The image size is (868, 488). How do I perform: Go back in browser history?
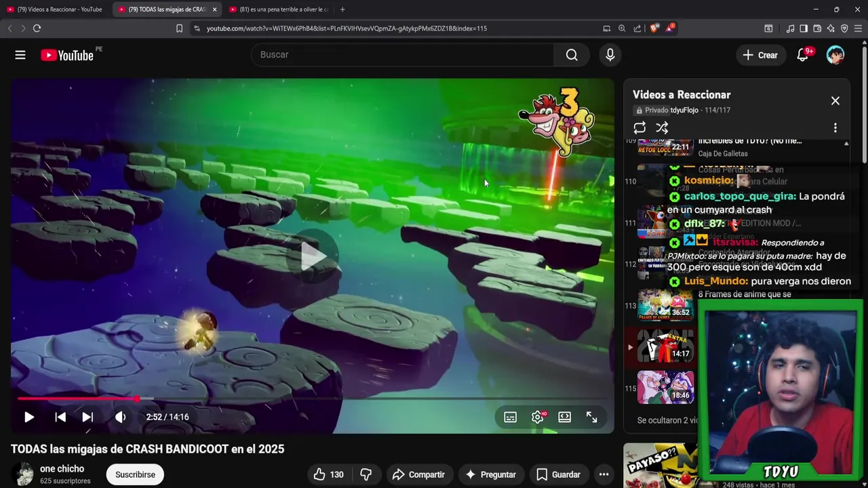coord(9,28)
